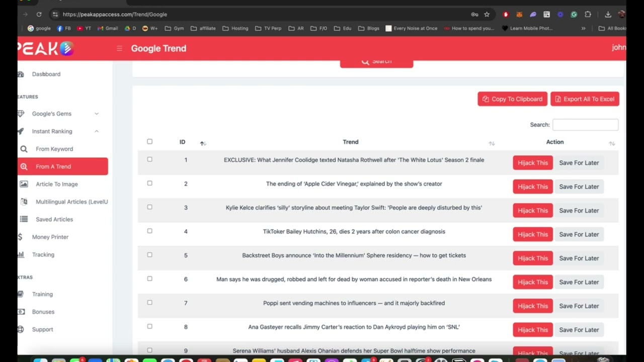Check the checkbox for row 5
The width and height of the screenshot is (644, 362).
[149, 255]
